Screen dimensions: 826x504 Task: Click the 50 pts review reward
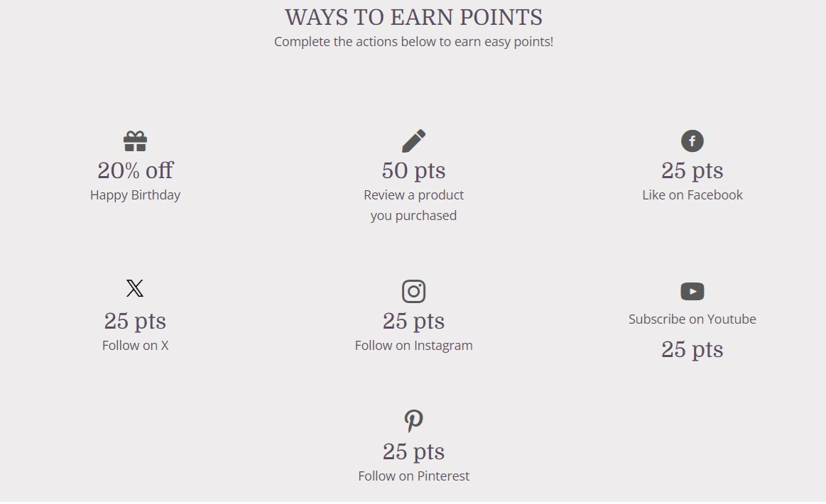tap(413, 170)
